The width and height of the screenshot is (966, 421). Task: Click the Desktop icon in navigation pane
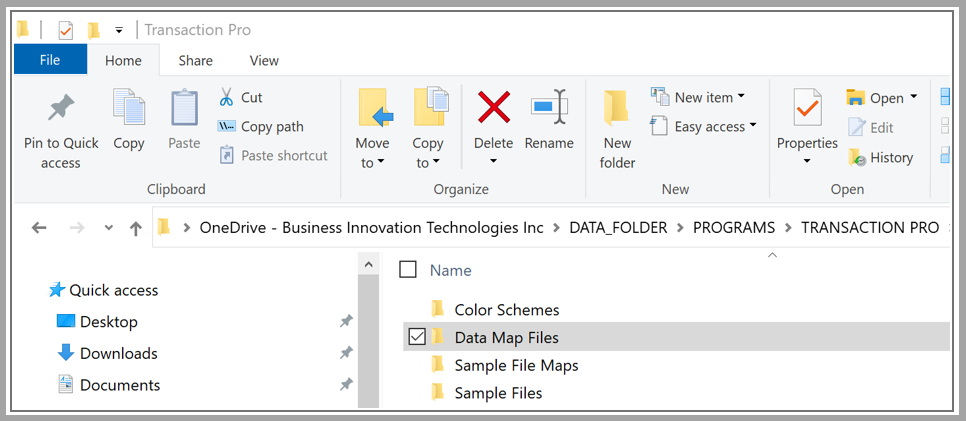pyautogui.click(x=65, y=321)
